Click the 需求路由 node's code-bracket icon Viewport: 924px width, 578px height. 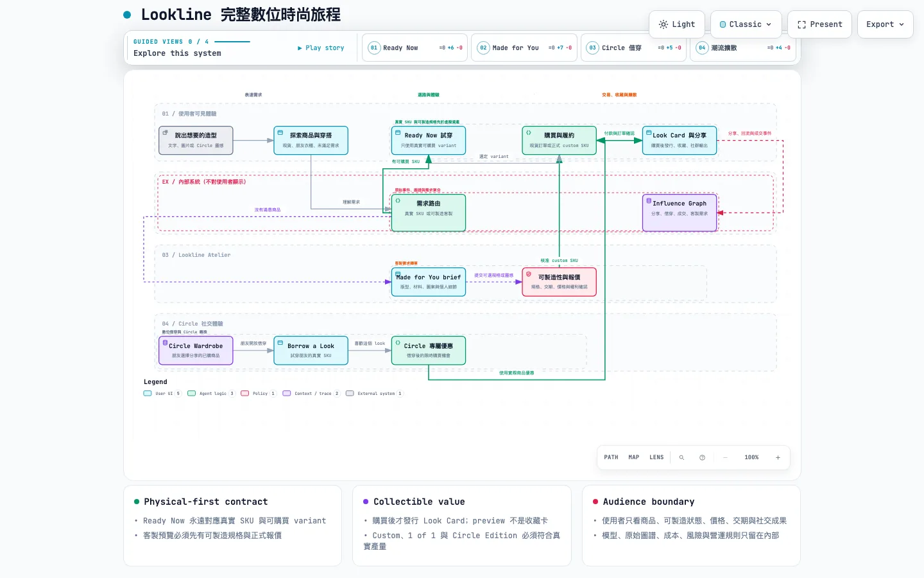398,201
